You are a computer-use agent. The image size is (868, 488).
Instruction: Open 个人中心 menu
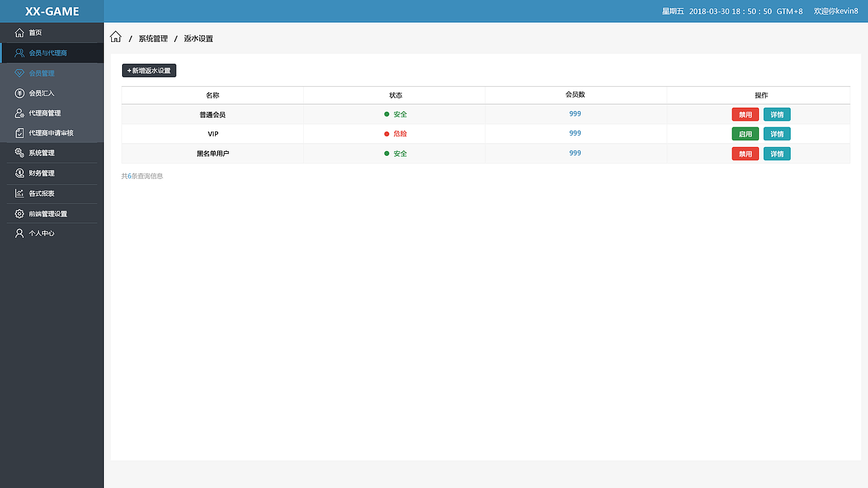[x=52, y=233]
